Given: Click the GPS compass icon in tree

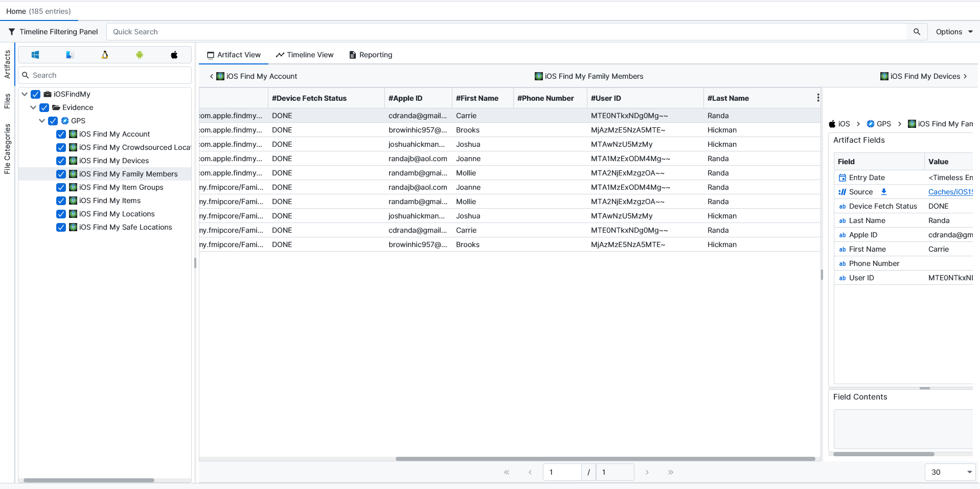Looking at the screenshot, I should (65, 121).
